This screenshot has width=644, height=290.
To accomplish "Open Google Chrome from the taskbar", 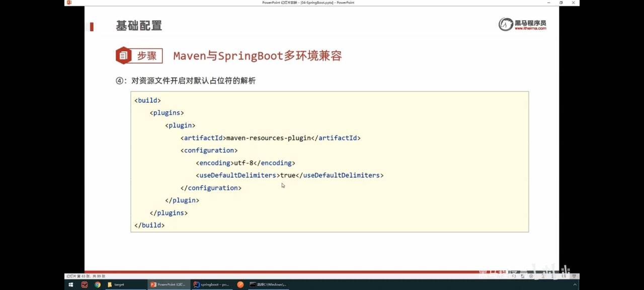I will (98, 284).
